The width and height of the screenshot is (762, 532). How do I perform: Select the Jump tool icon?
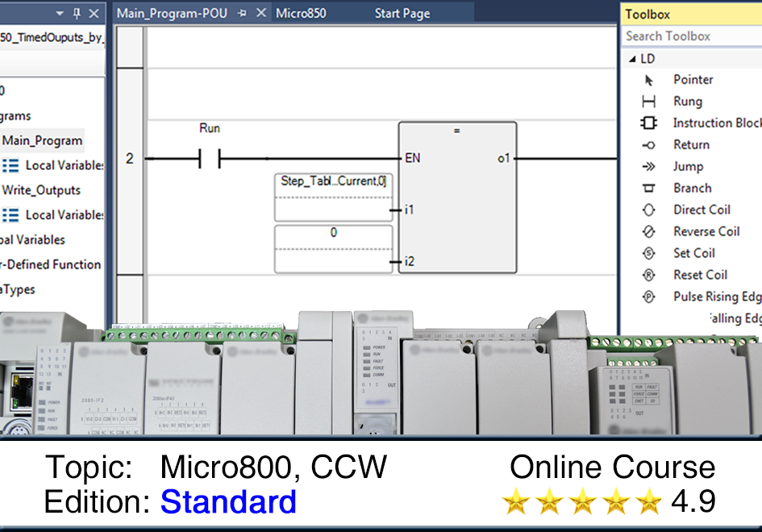pos(648,167)
